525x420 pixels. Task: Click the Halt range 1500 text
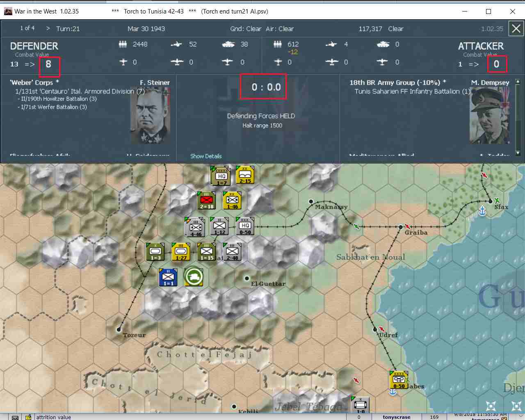click(x=262, y=126)
